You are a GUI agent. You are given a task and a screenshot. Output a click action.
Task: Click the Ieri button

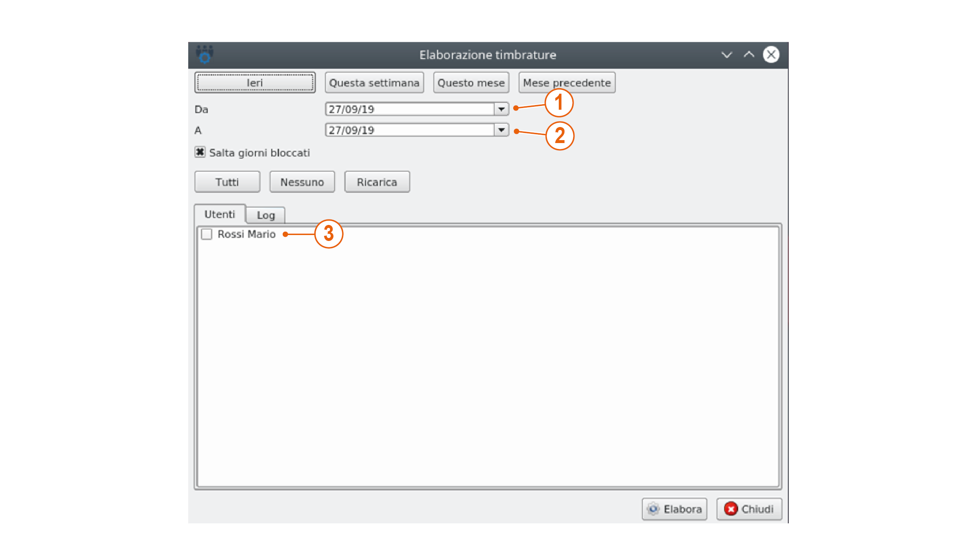[254, 83]
